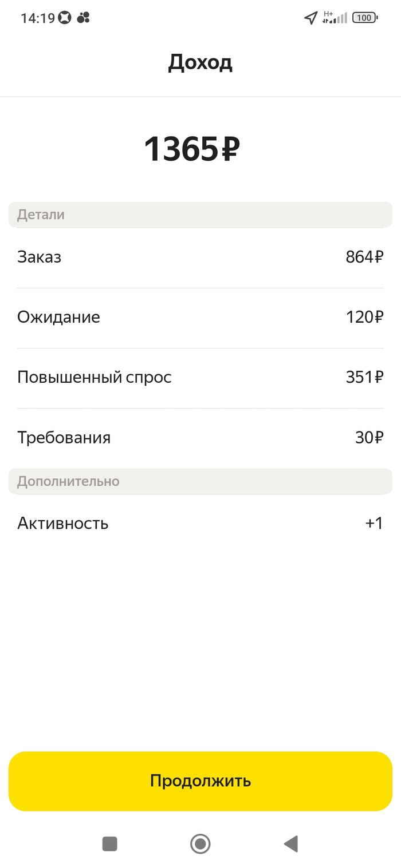
Task: Tap the Дополнительно section header
Action: tap(68, 481)
